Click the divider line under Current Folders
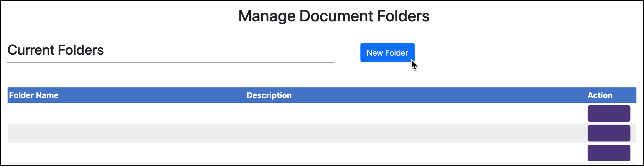The height and width of the screenshot is (166, 644). (170, 63)
